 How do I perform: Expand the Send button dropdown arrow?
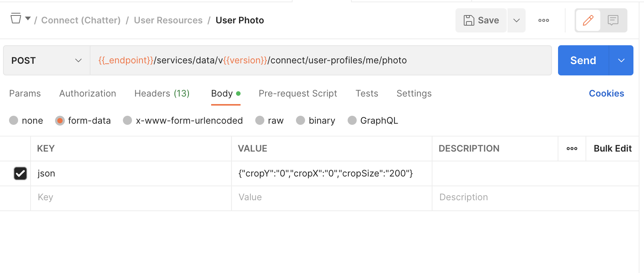[621, 61]
